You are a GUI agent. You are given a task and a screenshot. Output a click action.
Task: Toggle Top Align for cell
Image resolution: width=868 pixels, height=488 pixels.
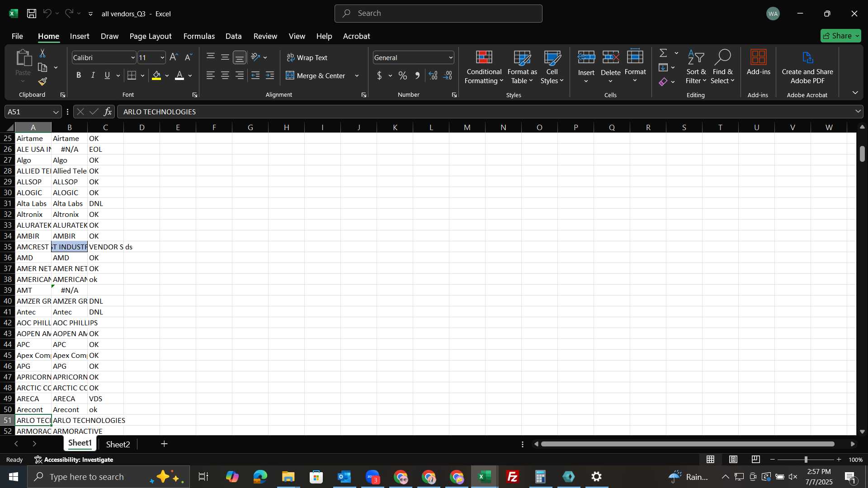point(210,57)
